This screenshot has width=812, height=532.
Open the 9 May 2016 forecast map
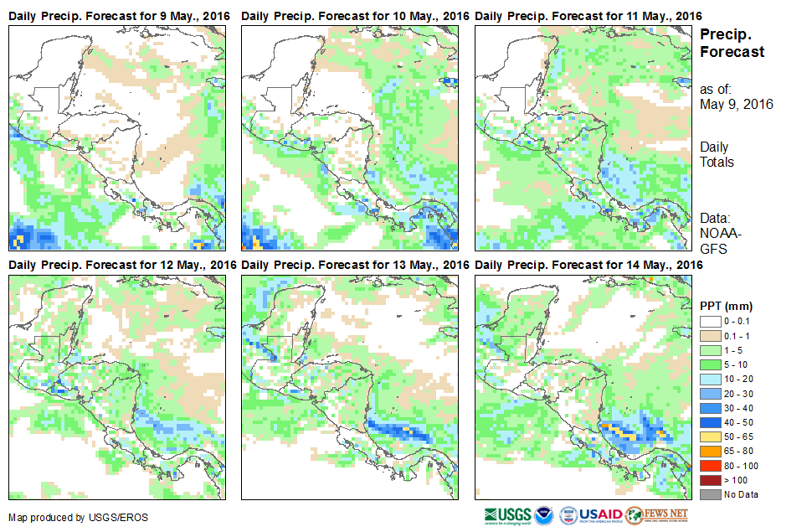click(x=117, y=137)
